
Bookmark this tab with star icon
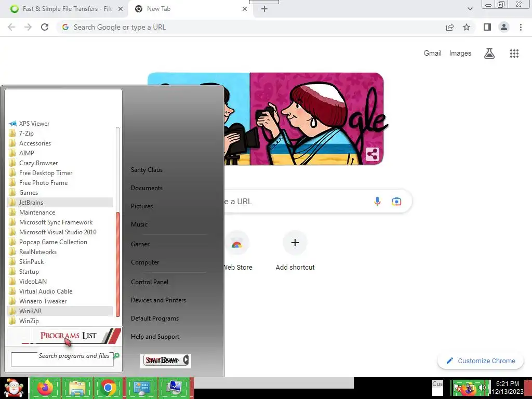467,27
